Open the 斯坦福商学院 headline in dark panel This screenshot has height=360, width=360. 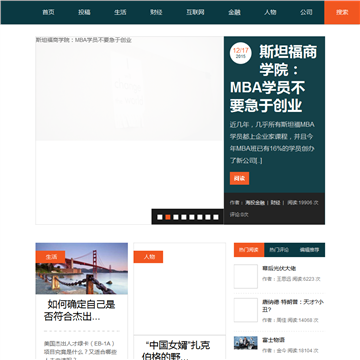pyautogui.click(x=273, y=79)
